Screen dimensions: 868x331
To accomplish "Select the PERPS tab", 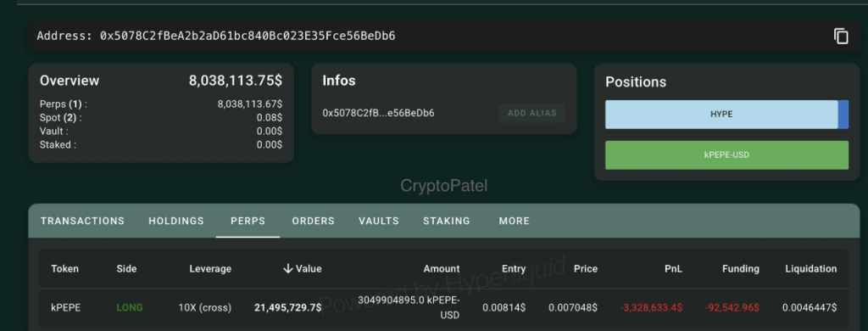I will coord(248,221).
